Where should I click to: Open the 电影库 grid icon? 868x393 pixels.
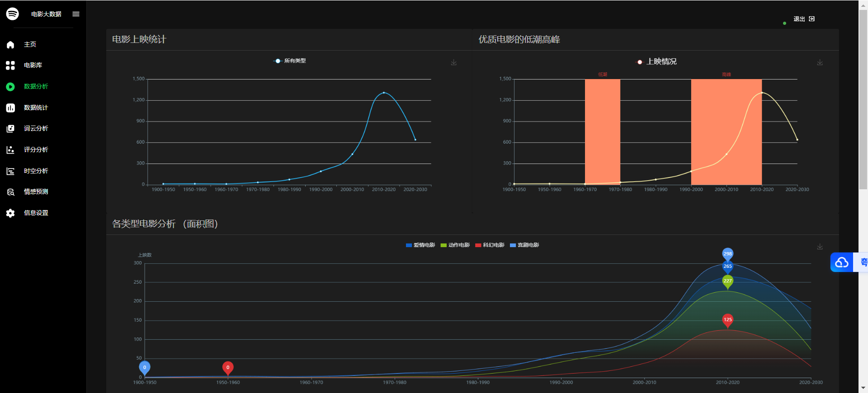tap(10, 65)
